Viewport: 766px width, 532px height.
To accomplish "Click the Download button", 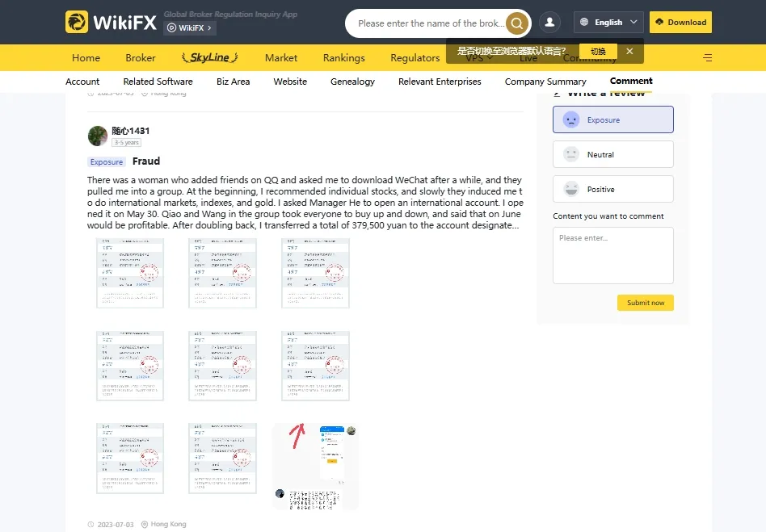I will coord(680,22).
